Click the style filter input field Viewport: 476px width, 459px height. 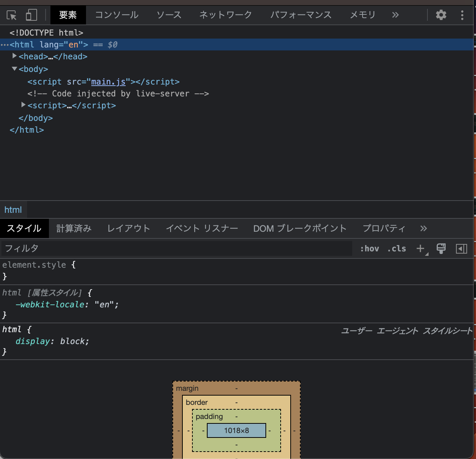pyautogui.click(x=148, y=248)
